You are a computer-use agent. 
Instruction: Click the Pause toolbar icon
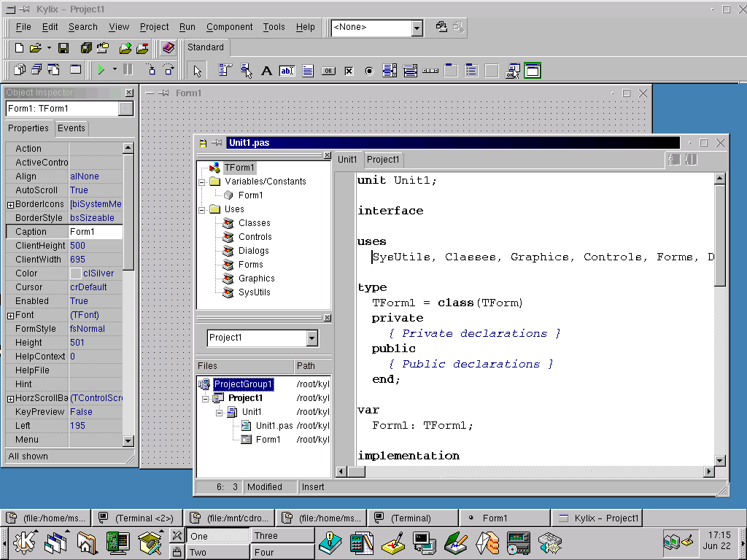(128, 69)
